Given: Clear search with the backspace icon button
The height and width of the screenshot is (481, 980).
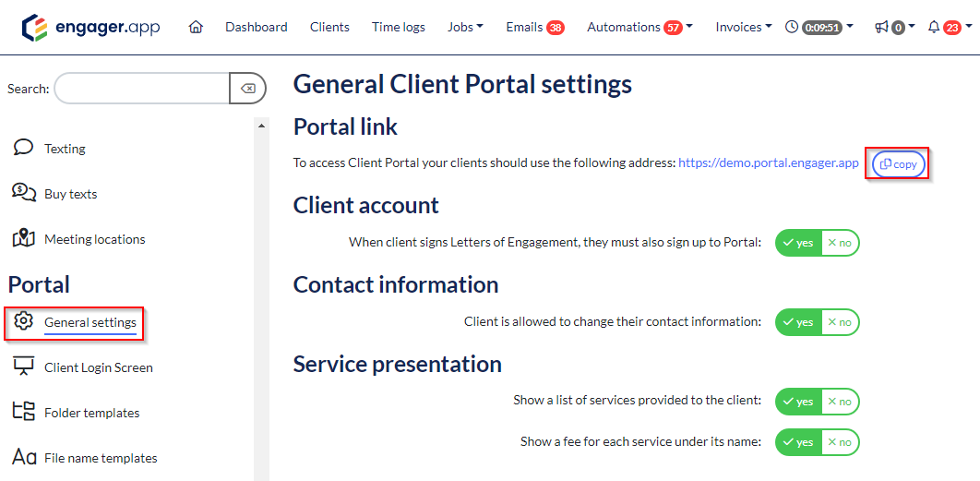Looking at the screenshot, I should tap(248, 89).
